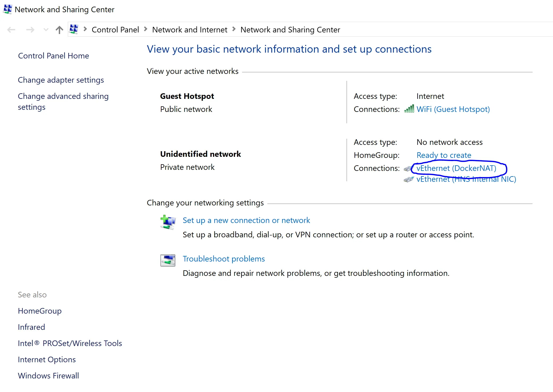Click the Network and Sharing Center title bar icon
553x392 pixels.
point(8,9)
